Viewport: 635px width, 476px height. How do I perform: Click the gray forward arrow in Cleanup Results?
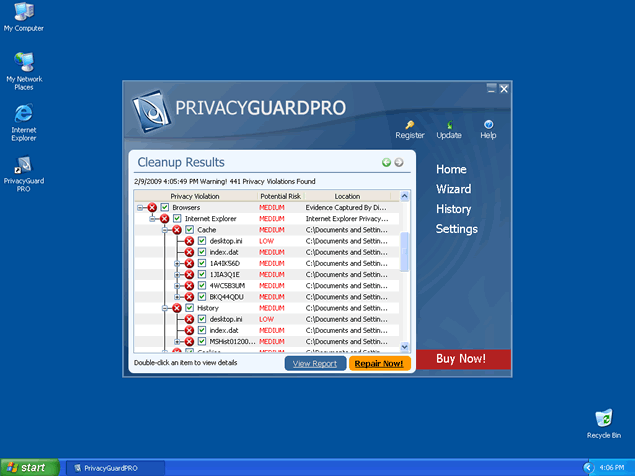(399, 163)
